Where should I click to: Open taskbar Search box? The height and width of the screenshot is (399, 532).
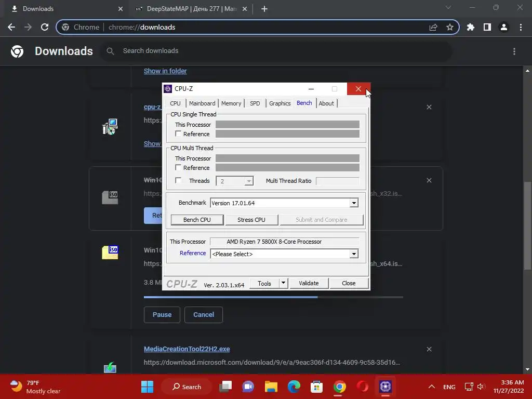(187, 387)
